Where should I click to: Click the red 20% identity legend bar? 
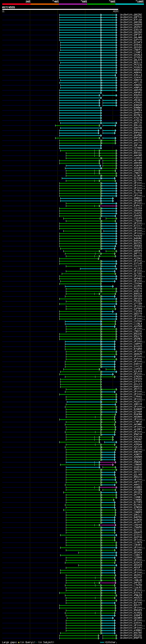16,4
